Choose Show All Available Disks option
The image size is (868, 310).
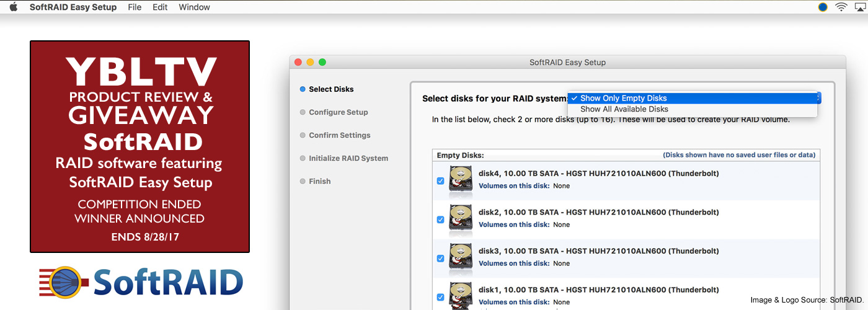coord(693,109)
